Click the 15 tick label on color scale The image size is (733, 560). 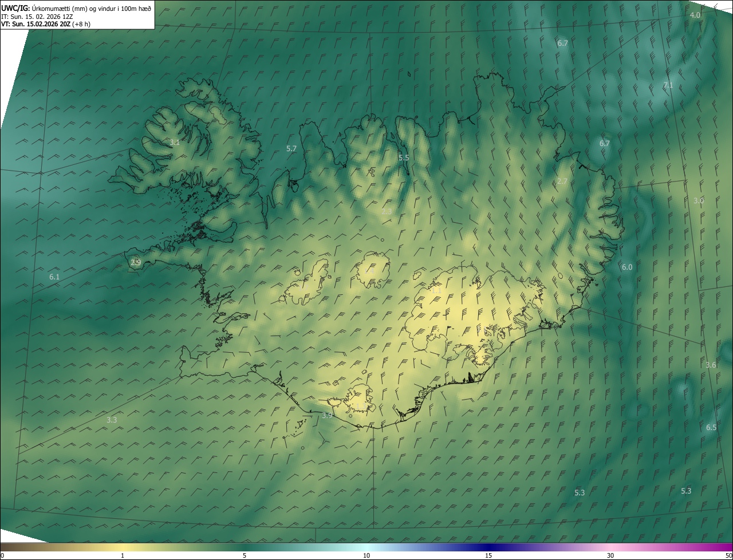click(488, 555)
